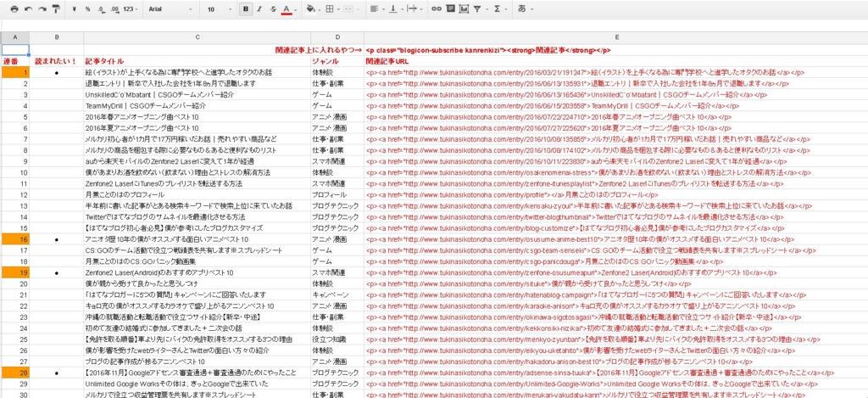Click the Insert comment icon
This screenshot has width=868, height=398.
point(450,8)
